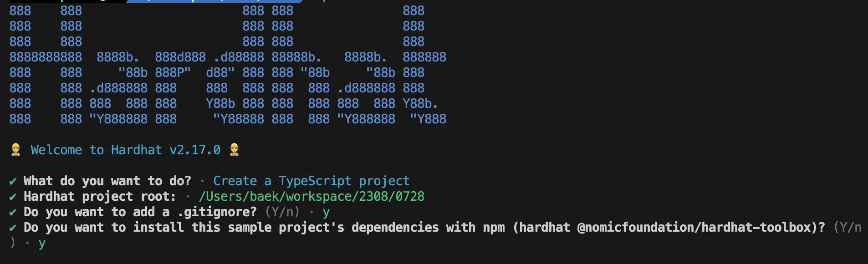Click '@nomicfoundation/hardhat-toolbox' in the npm prompt
Viewport: 868px width, 264px height.
click(694, 228)
